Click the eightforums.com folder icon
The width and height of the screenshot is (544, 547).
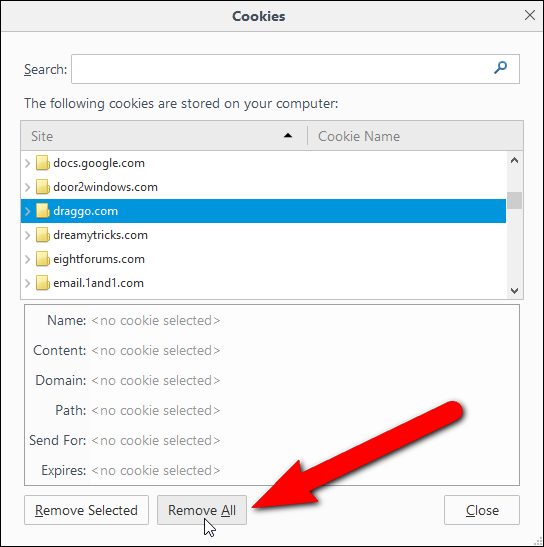click(43, 259)
